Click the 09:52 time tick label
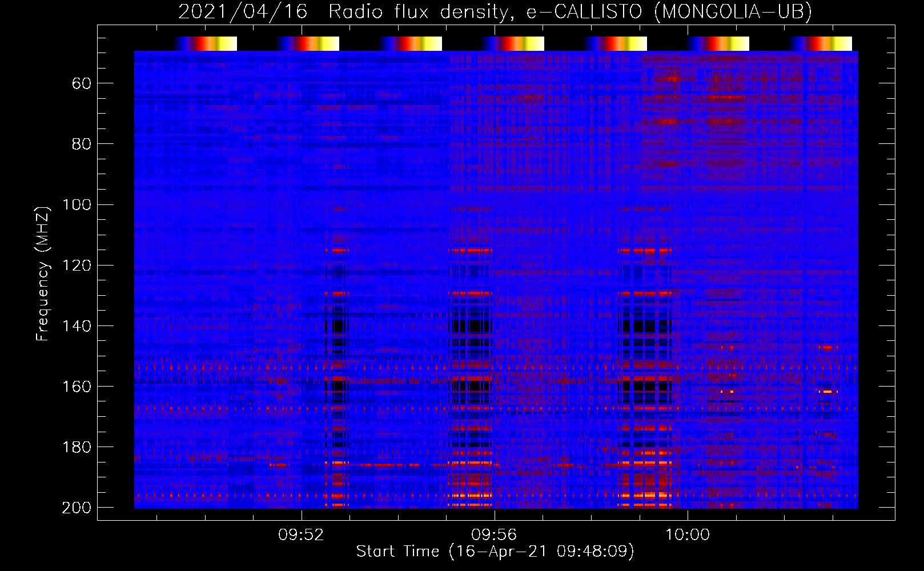 [x=301, y=535]
